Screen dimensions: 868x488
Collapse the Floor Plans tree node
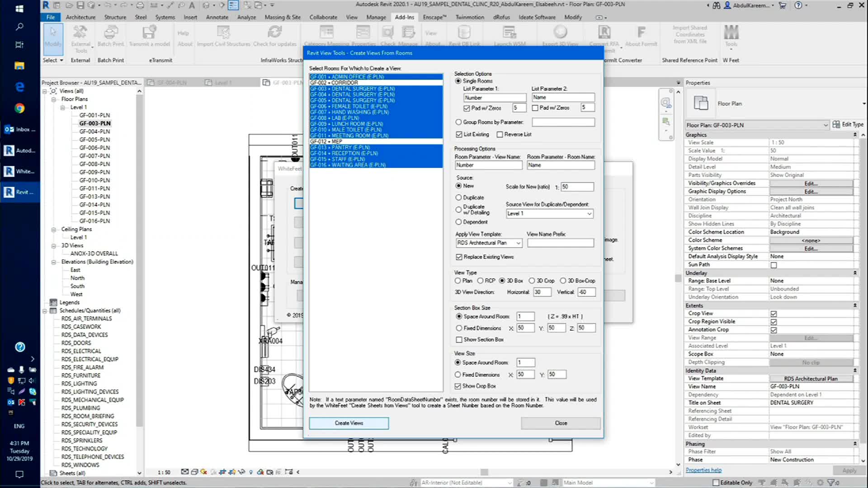click(x=53, y=99)
